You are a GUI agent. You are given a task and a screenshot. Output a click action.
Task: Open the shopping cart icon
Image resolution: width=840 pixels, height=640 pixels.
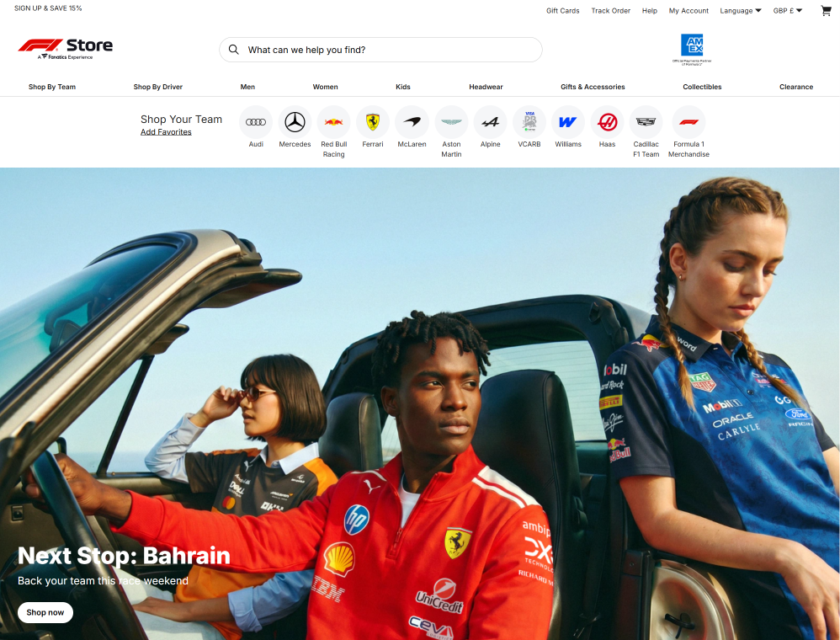(x=826, y=11)
